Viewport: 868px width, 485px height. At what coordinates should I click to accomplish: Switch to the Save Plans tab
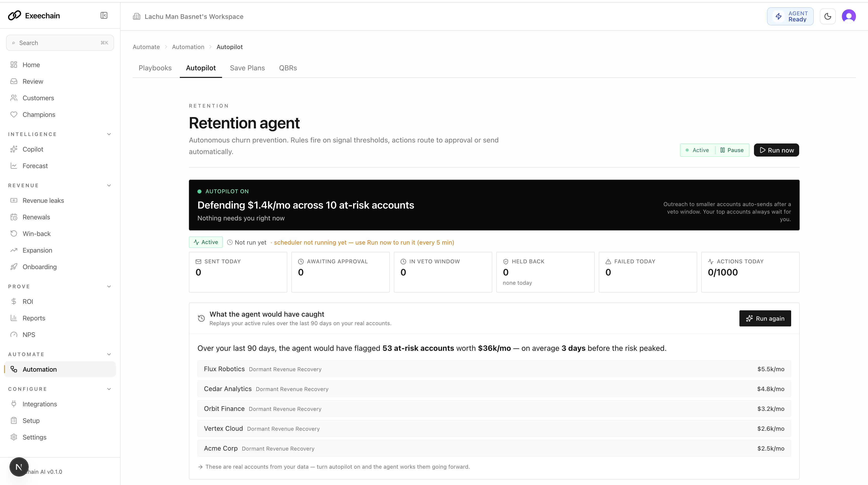click(x=247, y=68)
